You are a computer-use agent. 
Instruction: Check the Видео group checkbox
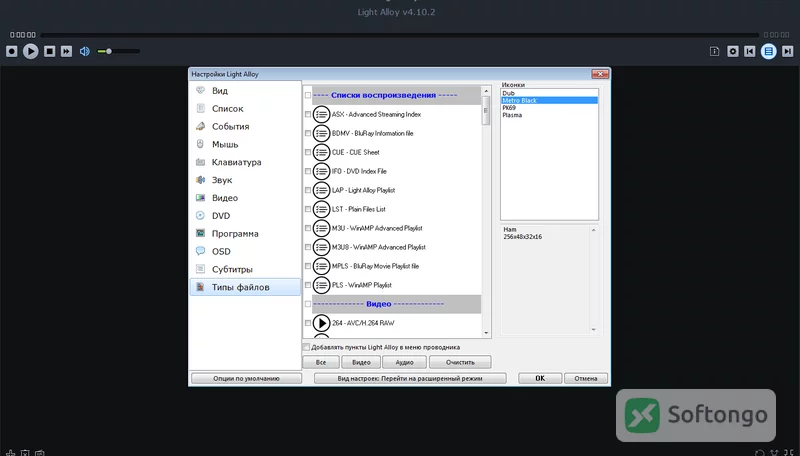(308, 304)
